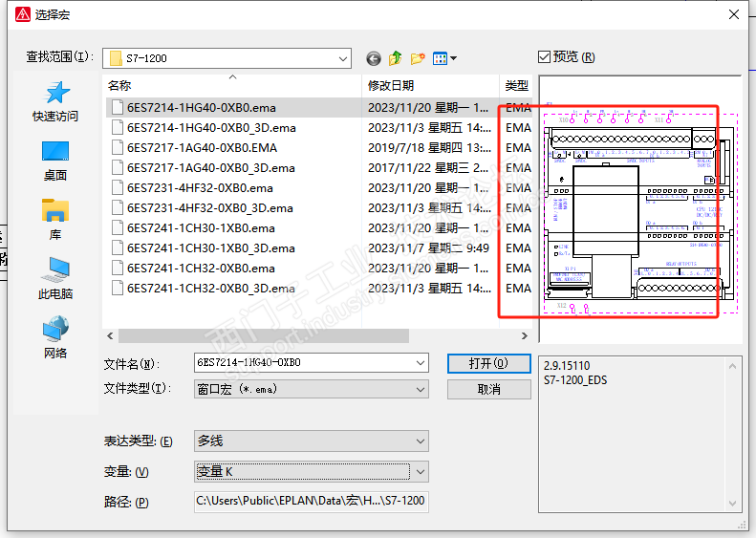Open Libraries (库) location

55,220
